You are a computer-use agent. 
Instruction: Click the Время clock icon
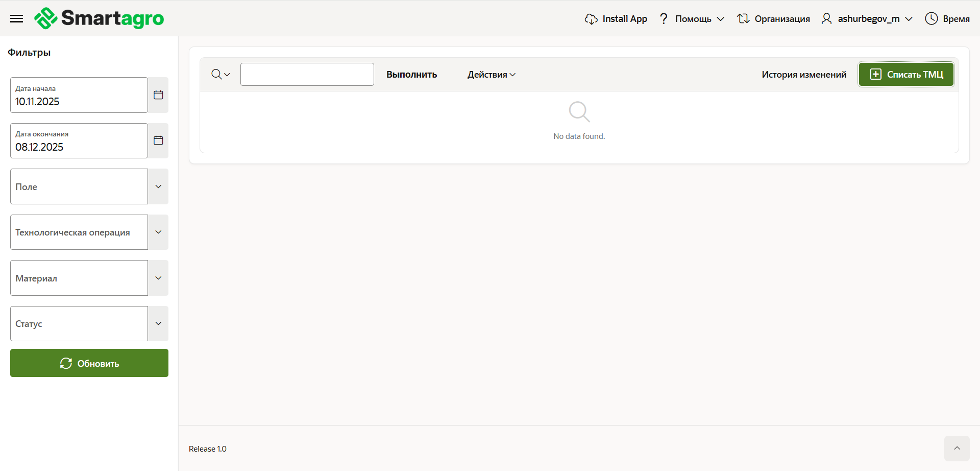pos(931,19)
